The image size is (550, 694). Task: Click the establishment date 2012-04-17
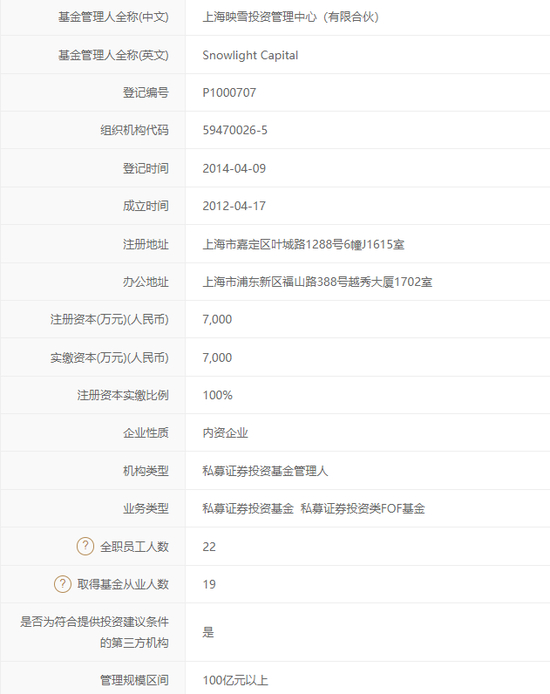coord(234,206)
